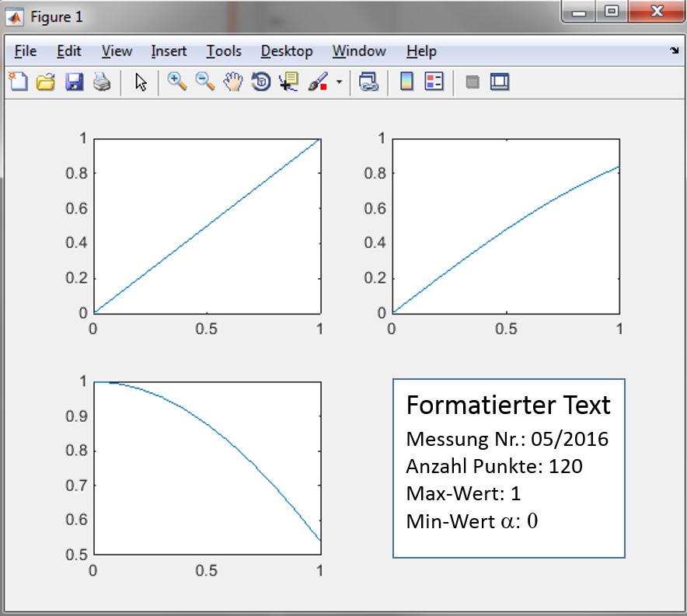Click the Hide Plot Tools icon

coord(472,82)
